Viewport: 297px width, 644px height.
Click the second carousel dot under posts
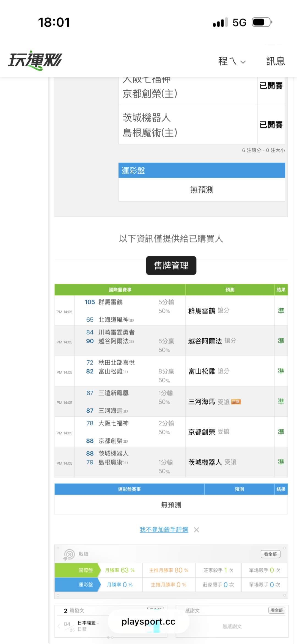112,637
